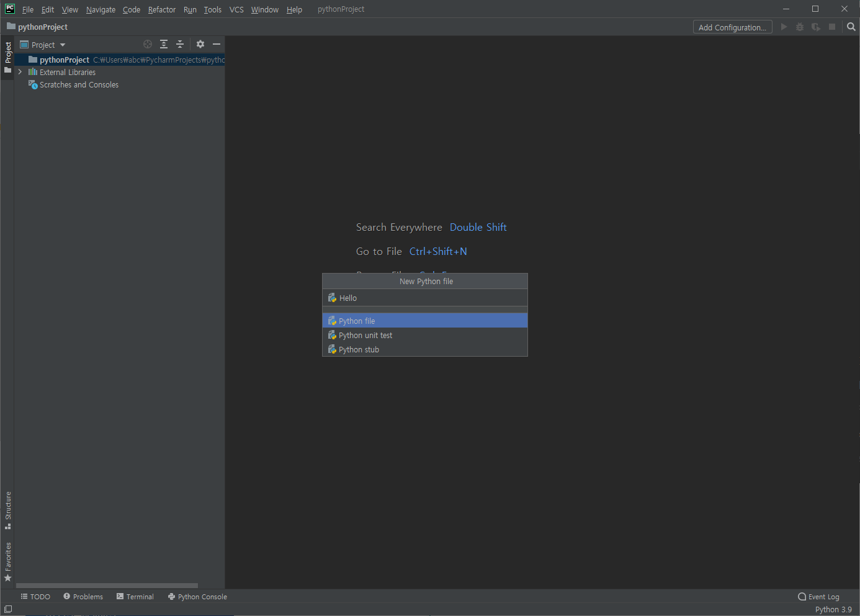Open Project panel gear options
860x616 pixels.
[x=200, y=44]
